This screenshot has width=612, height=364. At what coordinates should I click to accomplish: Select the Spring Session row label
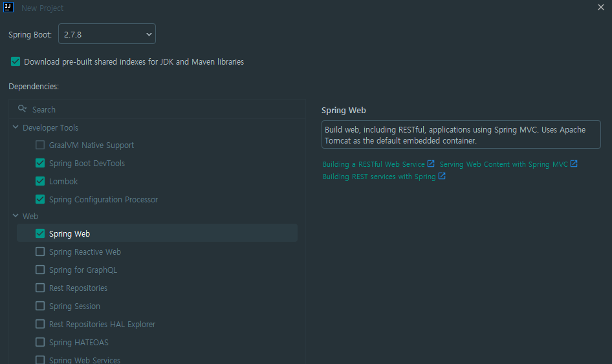pyautogui.click(x=74, y=306)
